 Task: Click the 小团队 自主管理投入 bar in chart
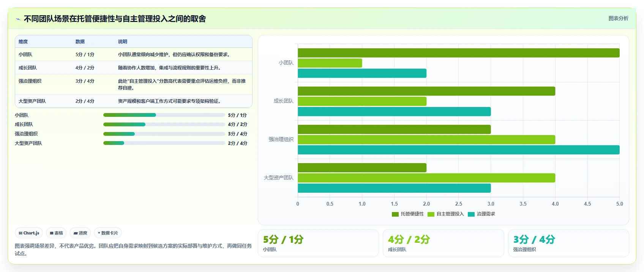click(330, 63)
